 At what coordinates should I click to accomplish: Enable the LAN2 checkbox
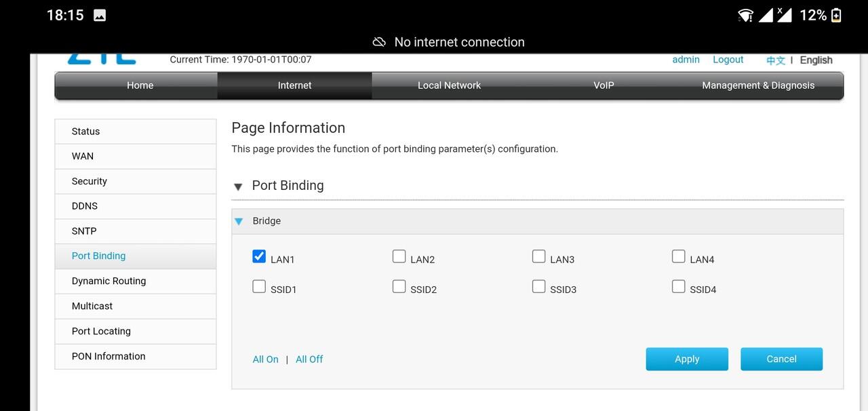point(399,256)
